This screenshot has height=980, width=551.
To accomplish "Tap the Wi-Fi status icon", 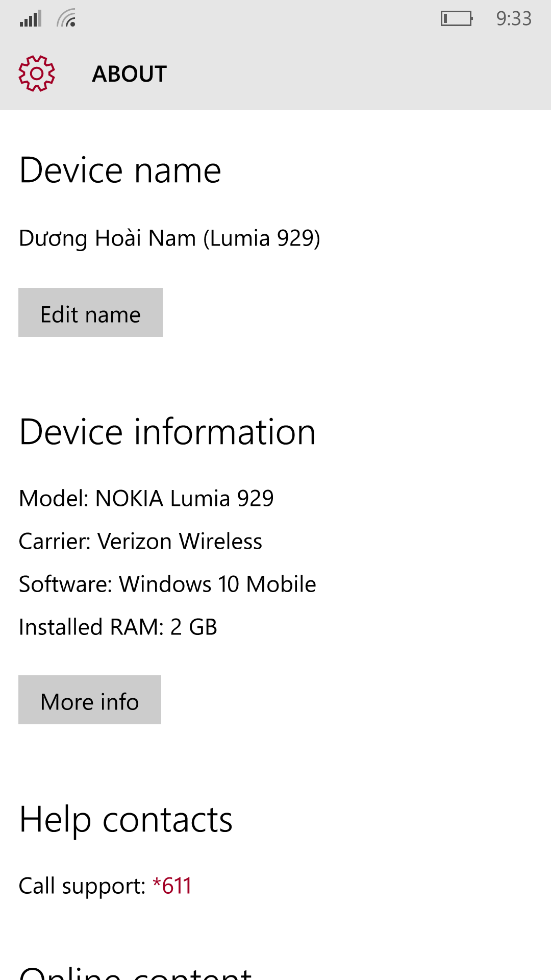I will click(66, 18).
